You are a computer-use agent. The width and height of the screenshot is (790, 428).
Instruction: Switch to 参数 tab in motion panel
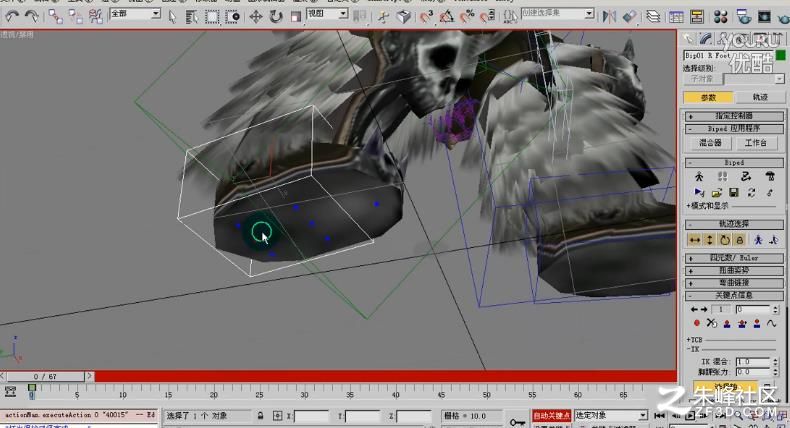pos(708,97)
